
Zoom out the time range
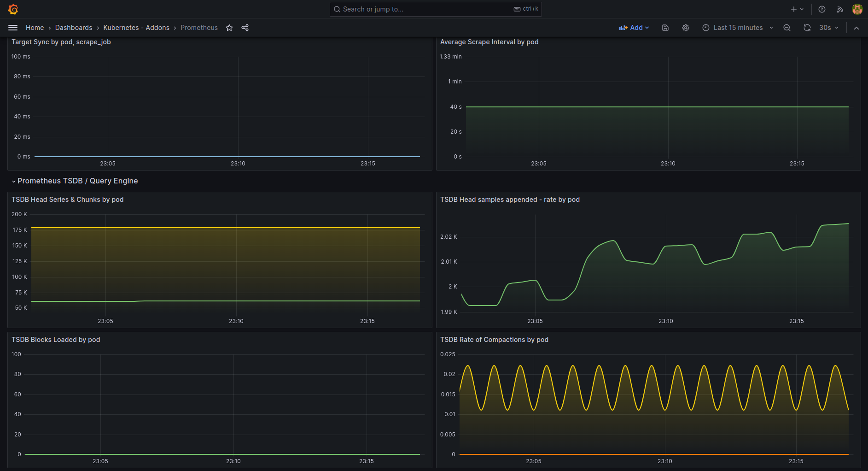(x=787, y=28)
